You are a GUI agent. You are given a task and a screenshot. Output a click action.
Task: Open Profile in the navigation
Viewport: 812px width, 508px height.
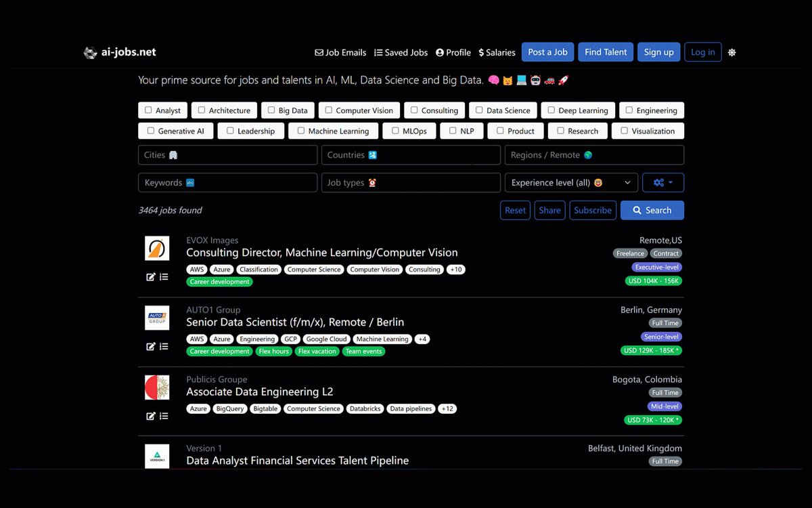453,52
